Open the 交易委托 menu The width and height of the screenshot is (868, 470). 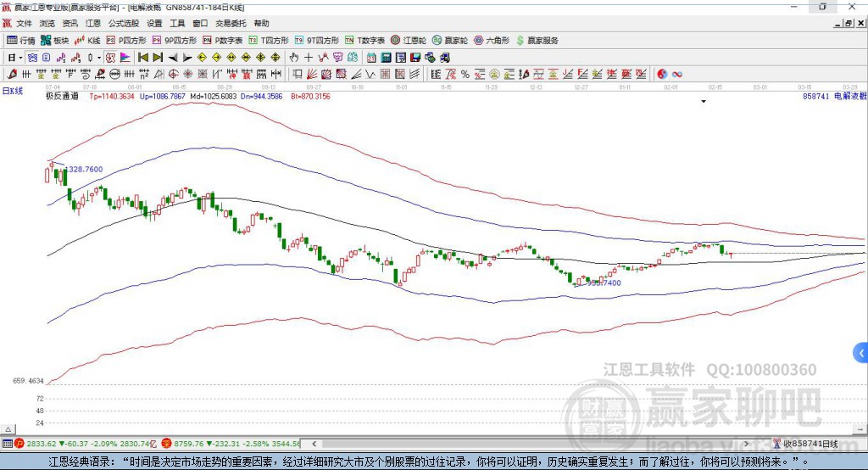pos(231,23)
